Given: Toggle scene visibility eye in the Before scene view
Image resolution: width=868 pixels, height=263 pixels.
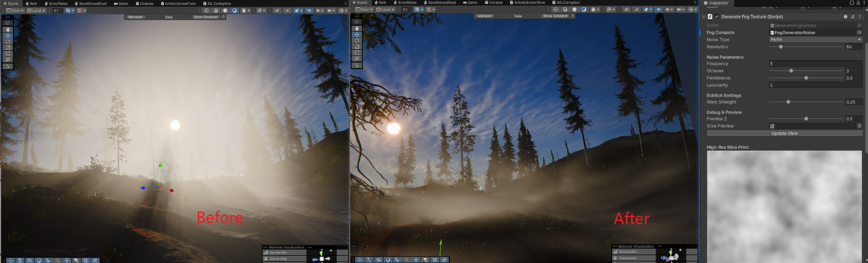Looking at the screenshot, I should 309,11.
